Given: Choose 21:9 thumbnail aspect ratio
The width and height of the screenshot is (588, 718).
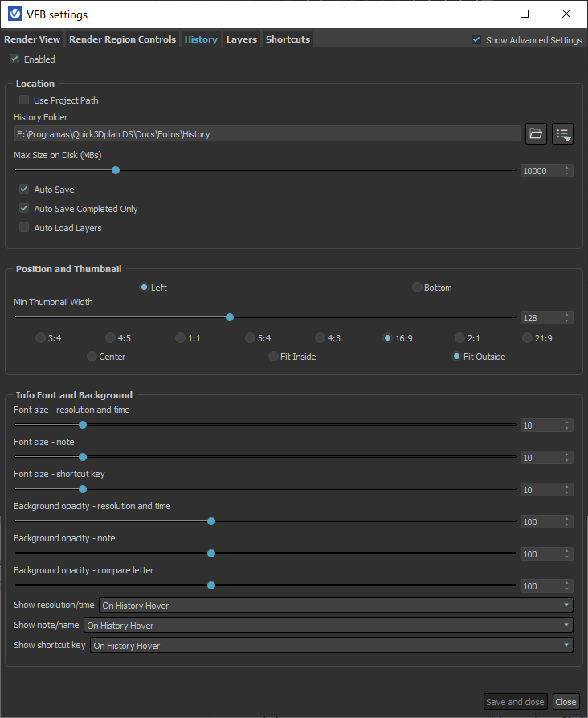Looking at the screenshot, I should (528, 338).
